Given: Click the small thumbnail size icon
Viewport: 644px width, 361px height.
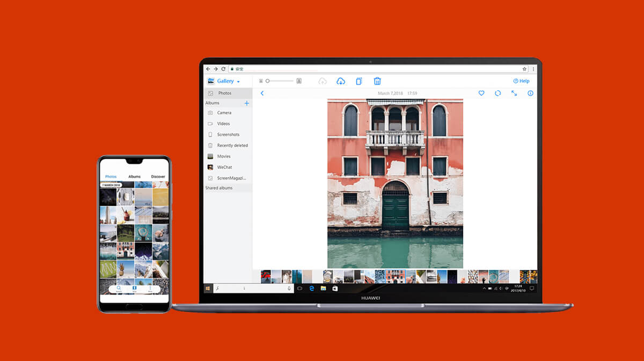Looking at the screenshot, I should tap(261, 81).
